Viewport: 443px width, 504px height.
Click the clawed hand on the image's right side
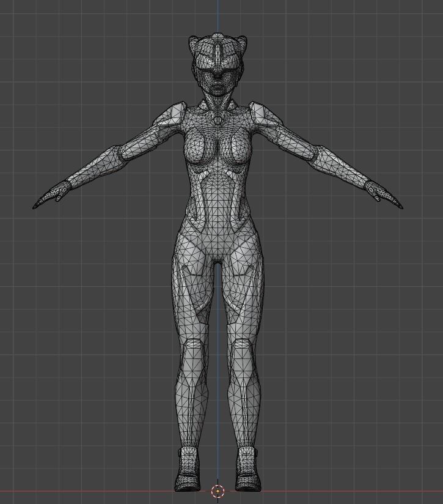pyautogui.click(x=384, y=195)
